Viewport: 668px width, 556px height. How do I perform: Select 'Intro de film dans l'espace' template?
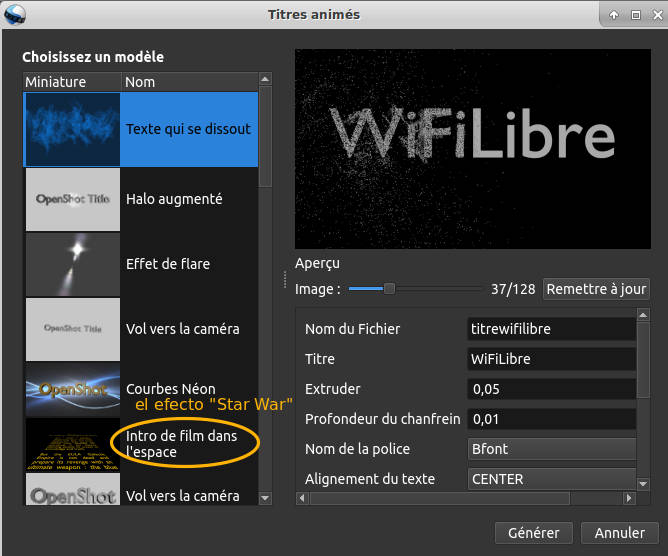click(181, 444)
